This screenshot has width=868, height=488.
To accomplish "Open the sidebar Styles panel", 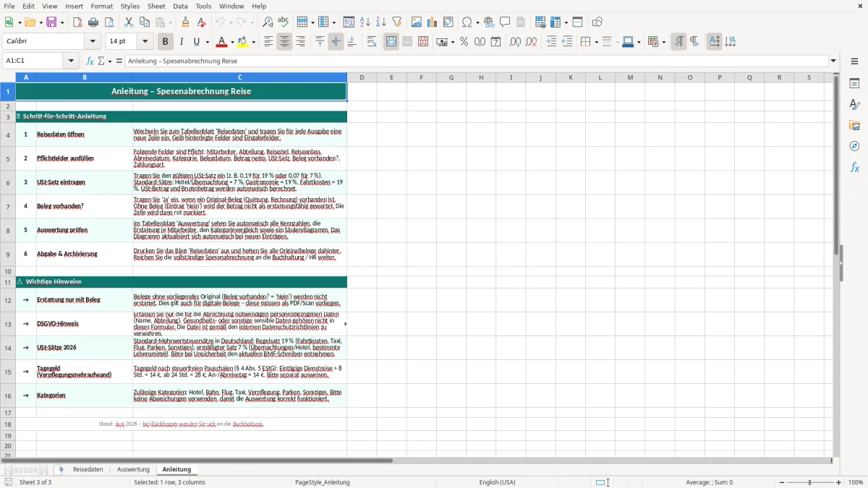I will [854, 104].
